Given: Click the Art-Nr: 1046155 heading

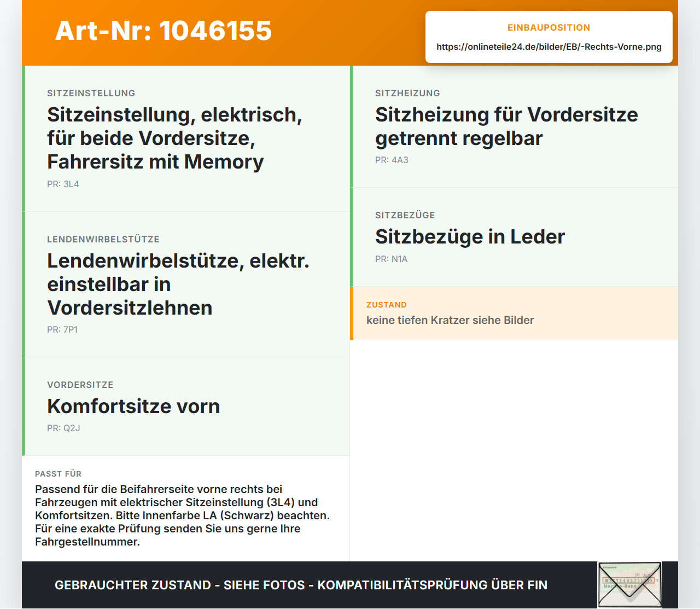Looking at the screenshot, I should point(164,31).
